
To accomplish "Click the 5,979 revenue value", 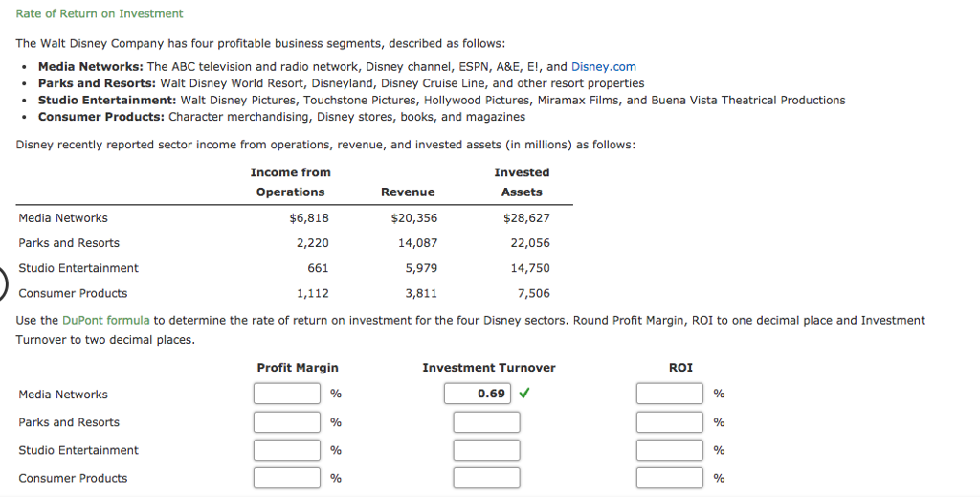I will click(x=422, y=268).
